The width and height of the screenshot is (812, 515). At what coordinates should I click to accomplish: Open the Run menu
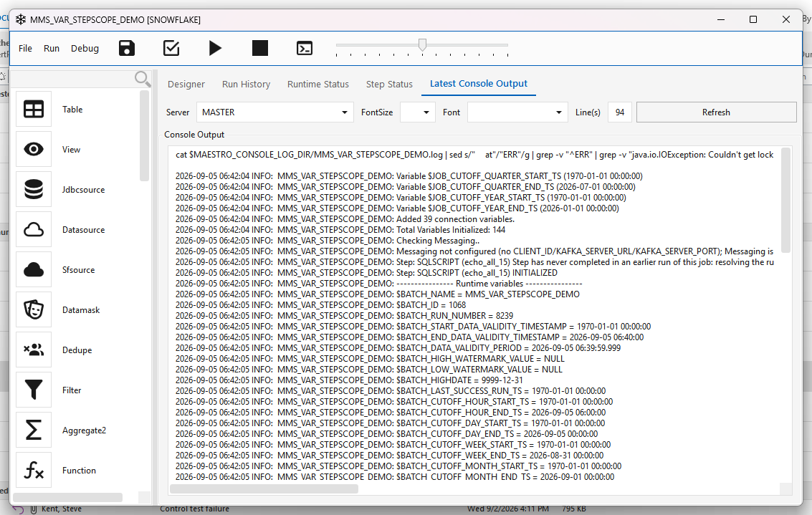pos(52,48)
